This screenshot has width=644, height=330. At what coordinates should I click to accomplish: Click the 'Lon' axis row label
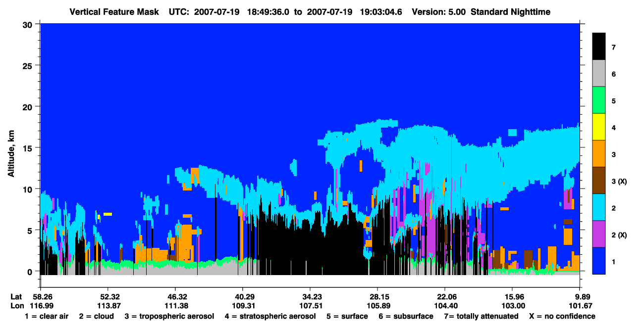(16, 306)
